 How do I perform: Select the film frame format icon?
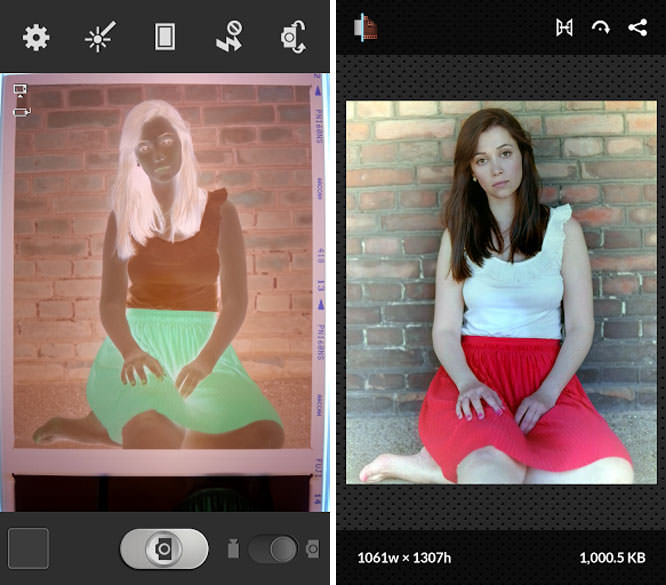click(x=165, y=38)
